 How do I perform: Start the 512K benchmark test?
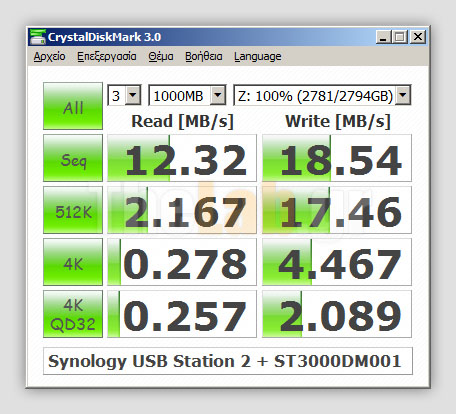73,210
